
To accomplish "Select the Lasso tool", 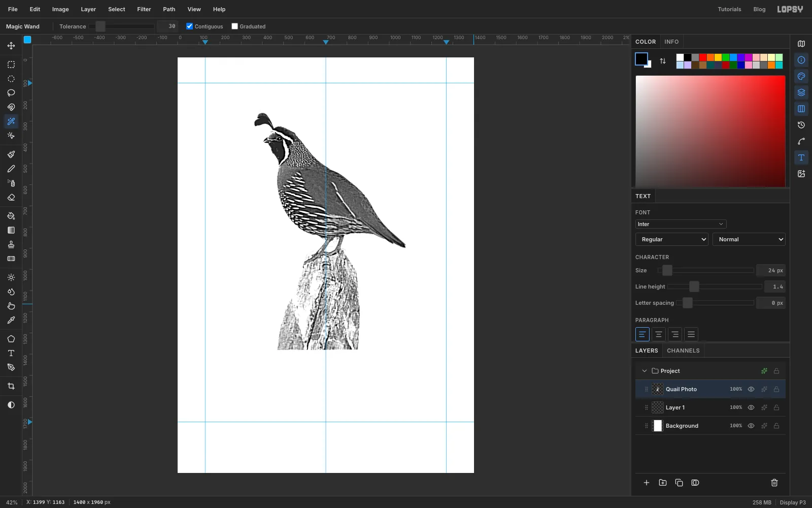I will click(x=11, y=93).
